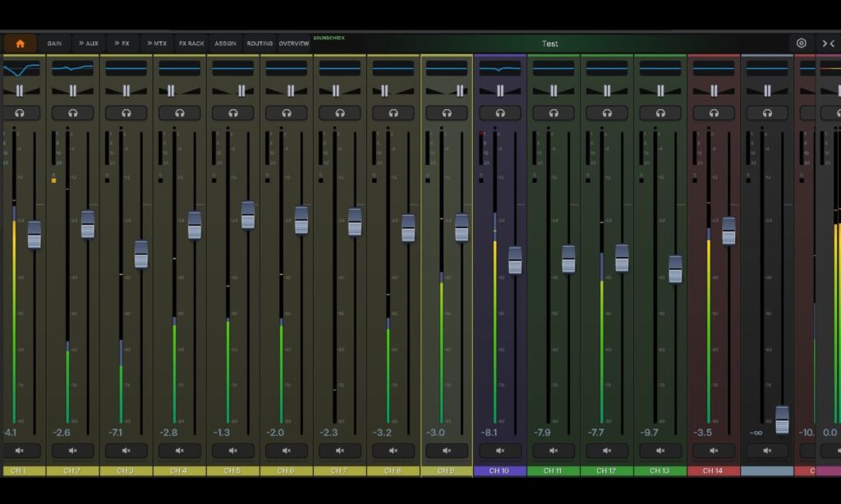Click the -2.6 fader value of CH 2
Viewport: 841px width, 504px height.
62,432
